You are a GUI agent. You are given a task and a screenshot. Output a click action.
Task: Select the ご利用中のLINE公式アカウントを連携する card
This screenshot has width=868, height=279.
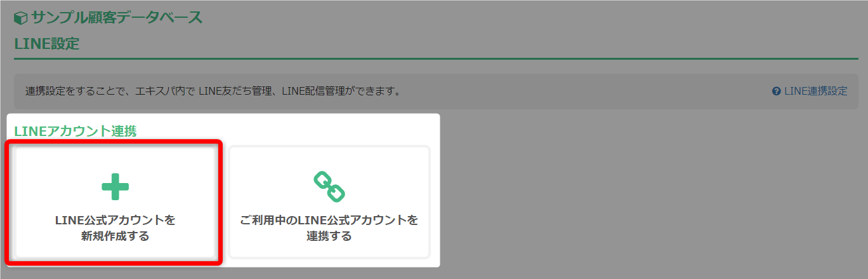[329, 202]
